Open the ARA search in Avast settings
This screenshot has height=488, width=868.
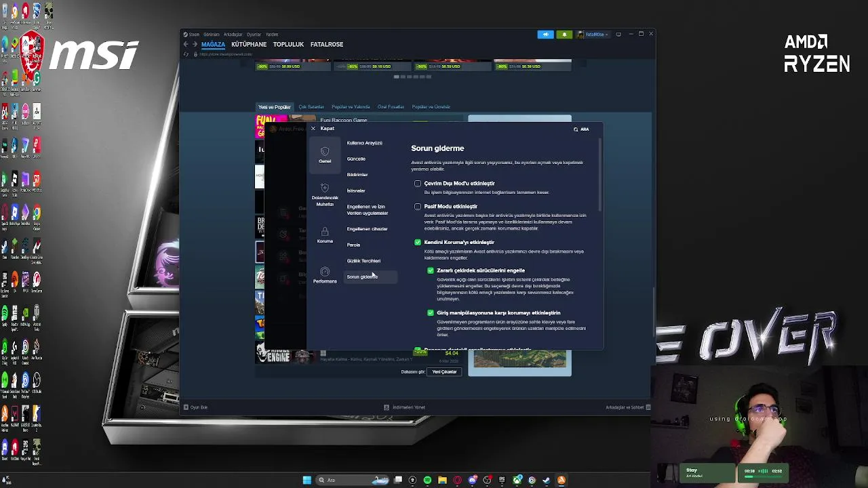coord(581,129)
